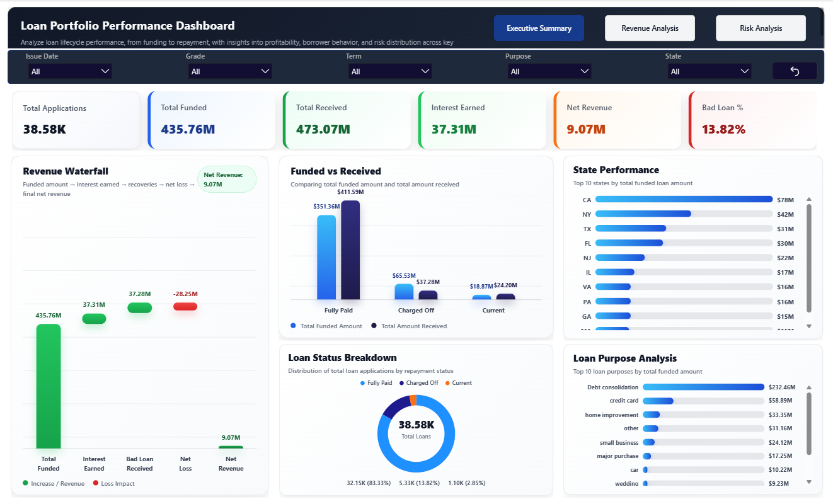Click the Total Funded waterfall bar
Screen dimensions: 833x504
tap(49, 386)
